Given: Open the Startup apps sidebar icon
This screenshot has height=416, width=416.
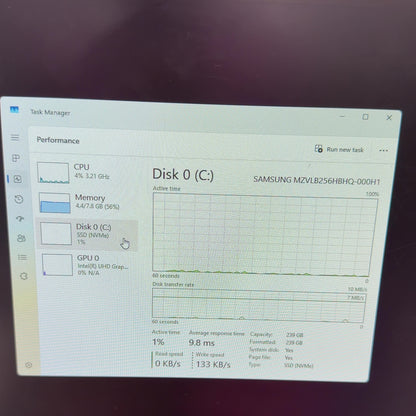Looking at the screenshot, I should click(x=20, y=219).
